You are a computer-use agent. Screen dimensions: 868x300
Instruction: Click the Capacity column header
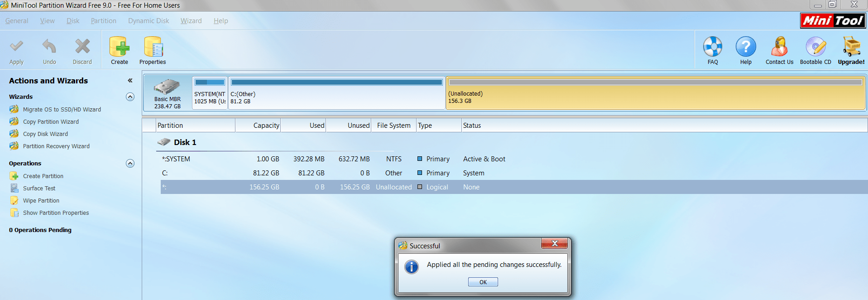(x=258, y=126)
